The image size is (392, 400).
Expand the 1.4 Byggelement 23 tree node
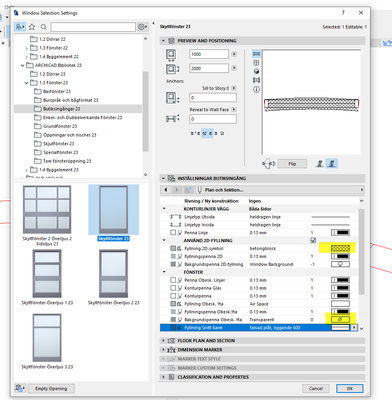point(26,170)
